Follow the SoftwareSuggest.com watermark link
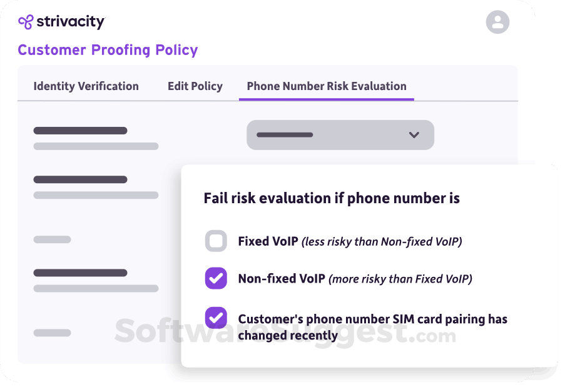The image size is (570, 392). click(x=281, y=332)
